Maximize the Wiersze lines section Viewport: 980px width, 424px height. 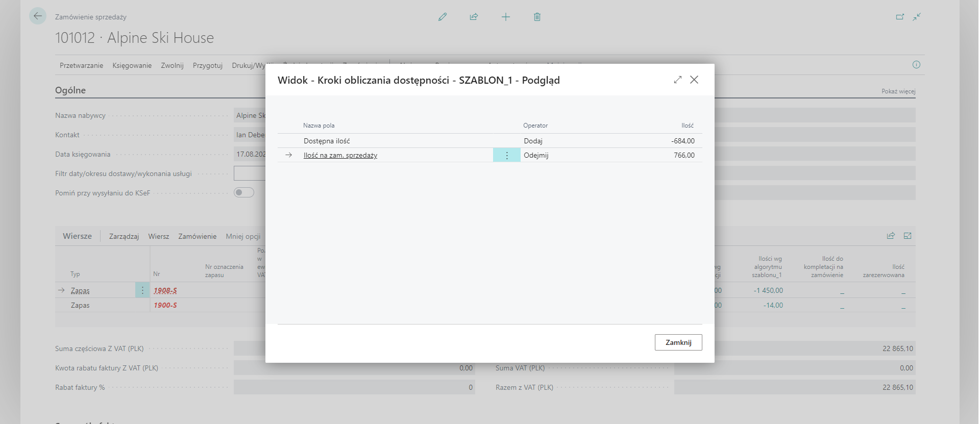pyautogui.click(x=908, y=236)
